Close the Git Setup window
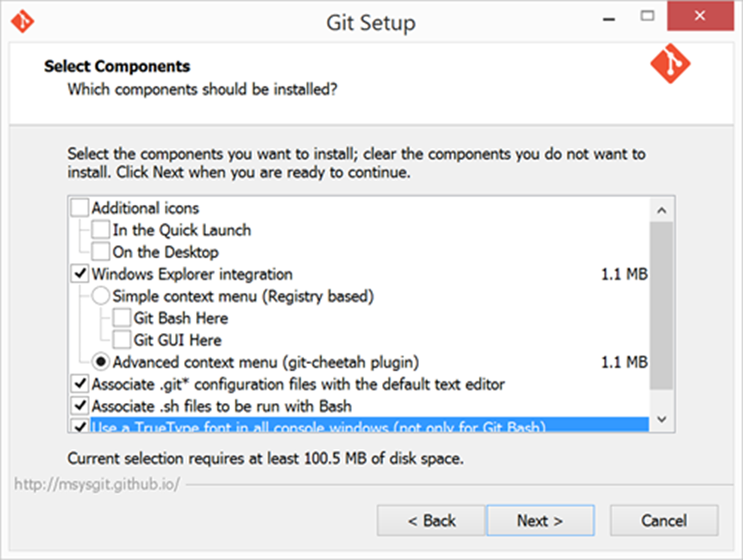Screen dimensions: 743x560 [x=700, y=16]
